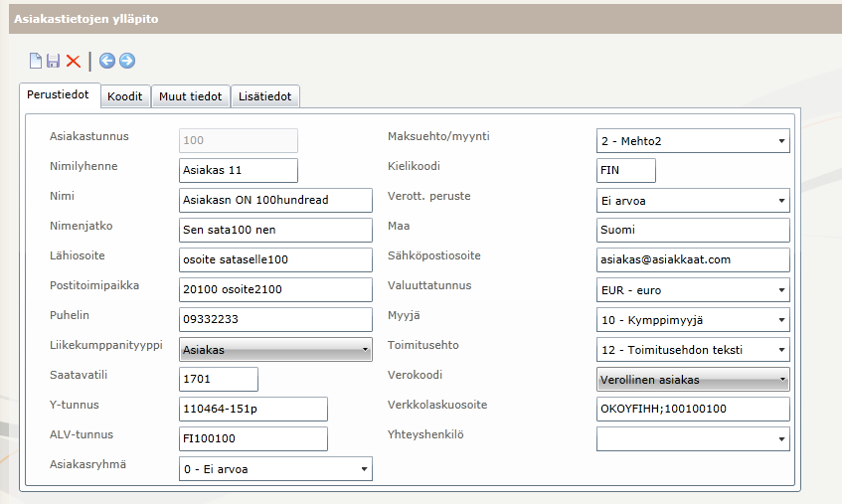Click the save floppy disk icon
842x504 pixels.
click(x=53, y=61)
